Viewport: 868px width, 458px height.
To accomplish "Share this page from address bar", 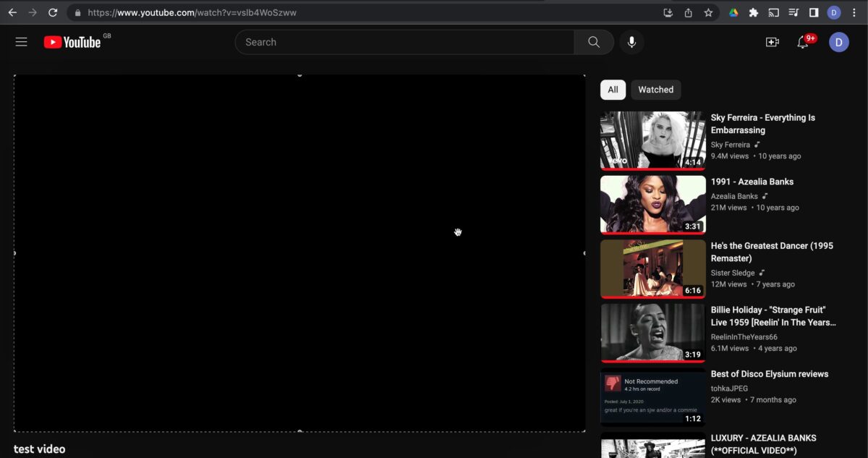I will [x=688, y=12].
